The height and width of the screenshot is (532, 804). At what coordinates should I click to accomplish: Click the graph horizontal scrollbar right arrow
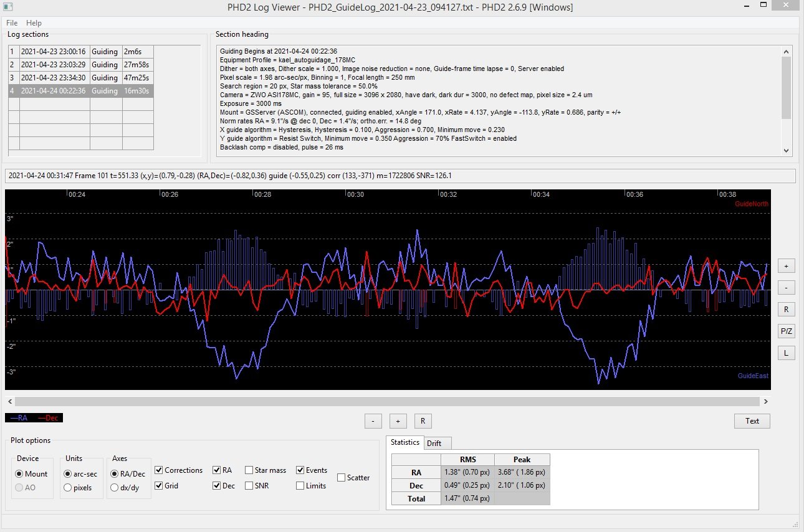[767, 402]
